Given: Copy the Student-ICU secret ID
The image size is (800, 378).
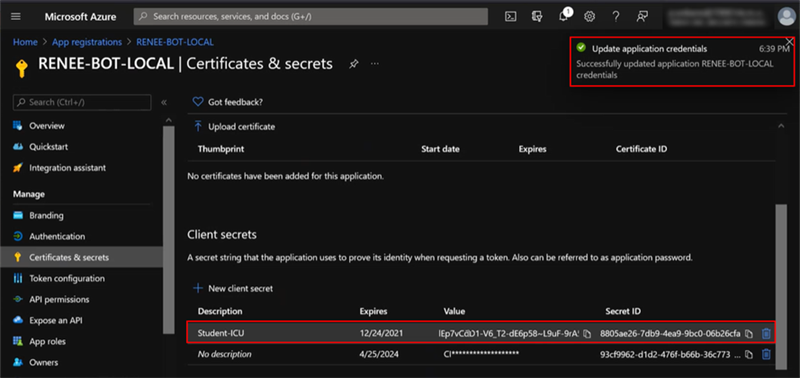Looking at the screenshot, I should (748, 334).
